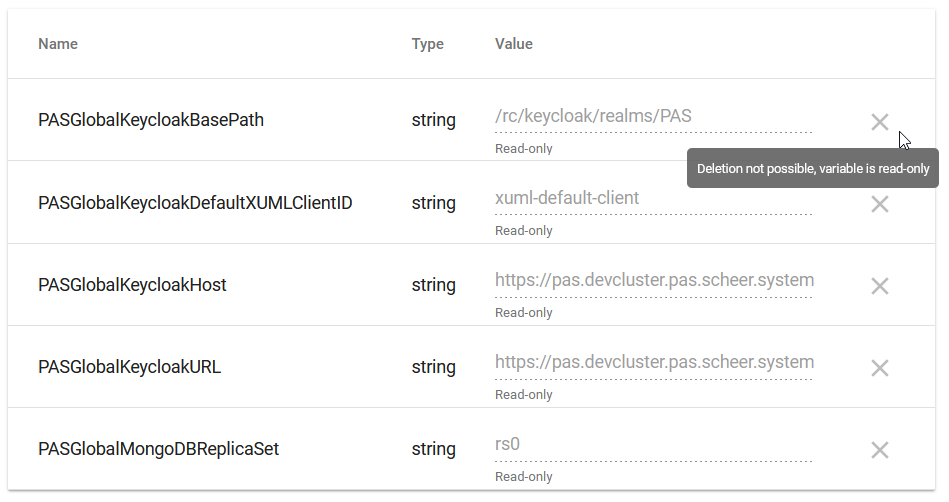The image size is (949, 502).
Task: Select the PASGlobalMongoDBReplicaSet variable name
Action: (x=158, y=449)
